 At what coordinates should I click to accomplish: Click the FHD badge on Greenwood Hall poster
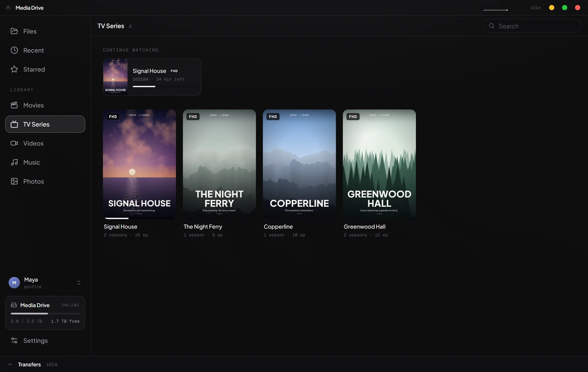[352, 116]
